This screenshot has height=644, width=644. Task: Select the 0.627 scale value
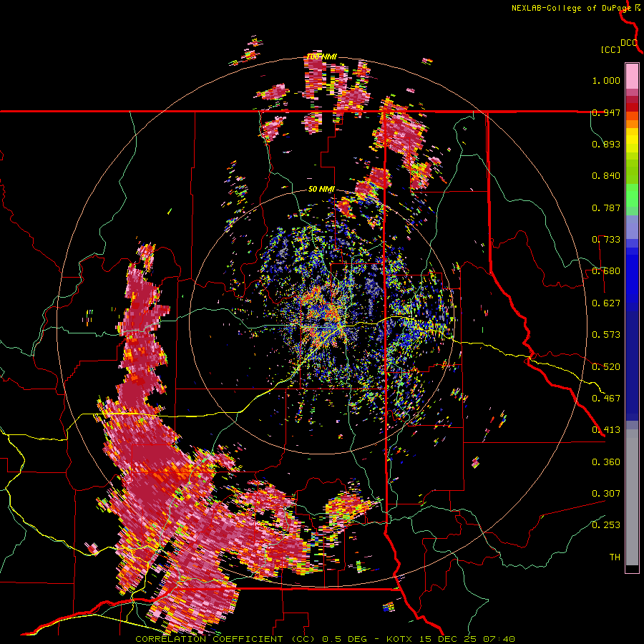(606, 303)
